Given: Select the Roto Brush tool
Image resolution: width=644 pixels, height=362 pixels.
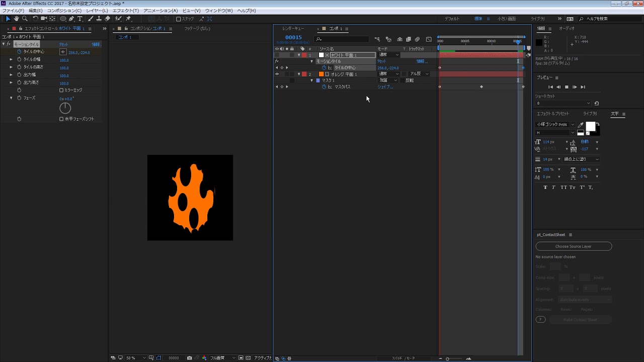Looking at the screenshot, I should [x=118, y=19].
